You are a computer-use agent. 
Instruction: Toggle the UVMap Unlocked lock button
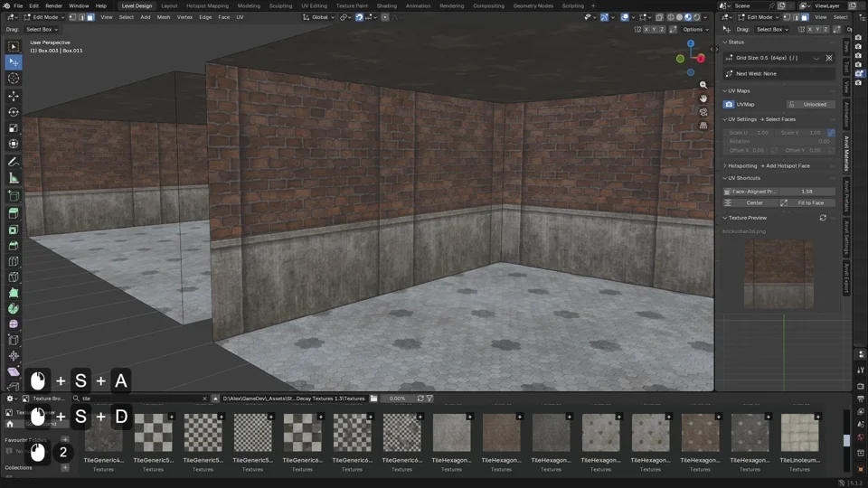(x=810, y=104)
